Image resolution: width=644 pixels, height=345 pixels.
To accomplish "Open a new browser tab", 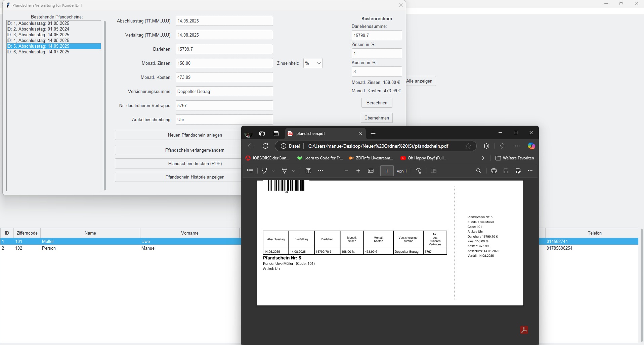I will (x=373, y=134).
